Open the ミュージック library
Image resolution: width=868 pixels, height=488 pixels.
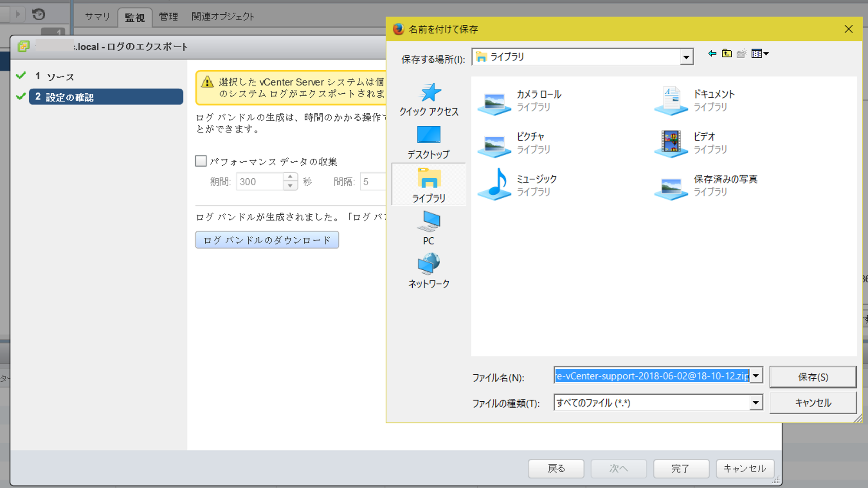517,185
